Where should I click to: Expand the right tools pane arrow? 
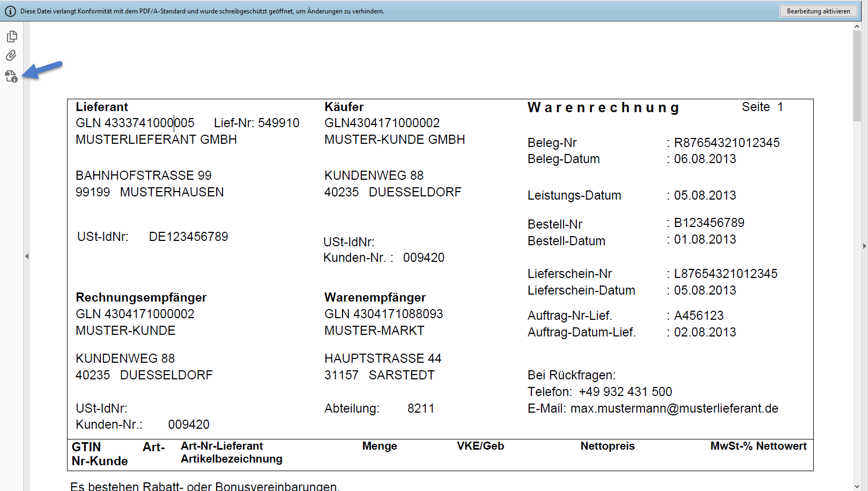point(864,246)
